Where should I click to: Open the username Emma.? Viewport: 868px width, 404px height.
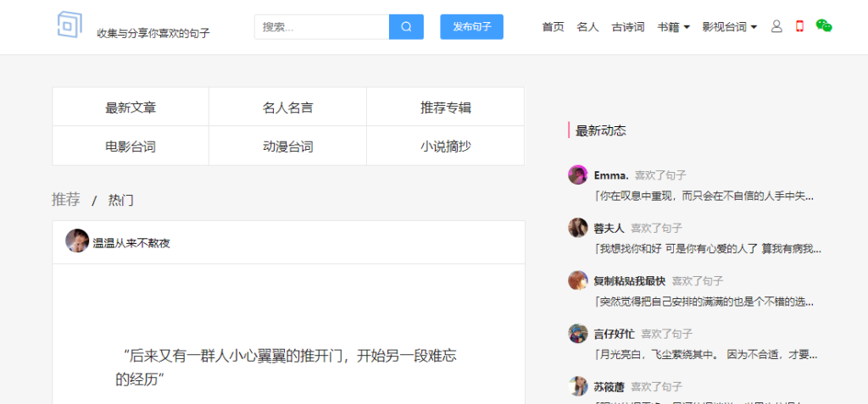tap(611, 175)
